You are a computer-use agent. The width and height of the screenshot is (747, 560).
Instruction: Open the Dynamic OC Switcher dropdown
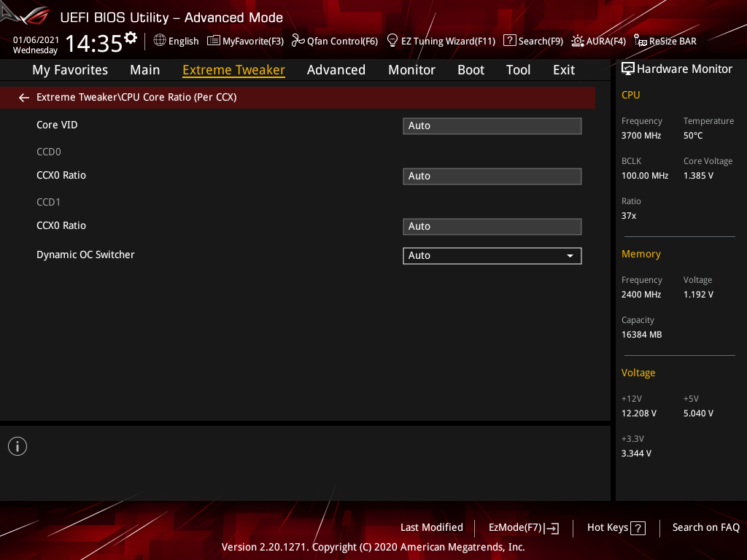(492, 256)
